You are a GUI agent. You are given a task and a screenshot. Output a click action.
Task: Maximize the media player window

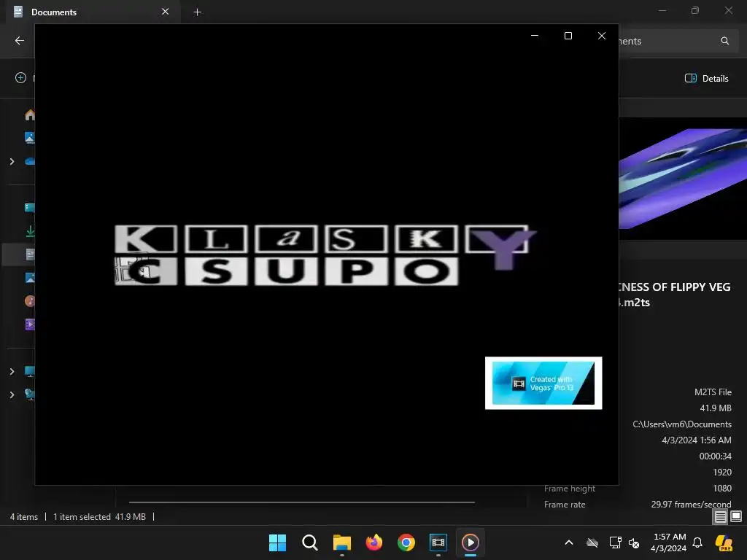point(568,36)
